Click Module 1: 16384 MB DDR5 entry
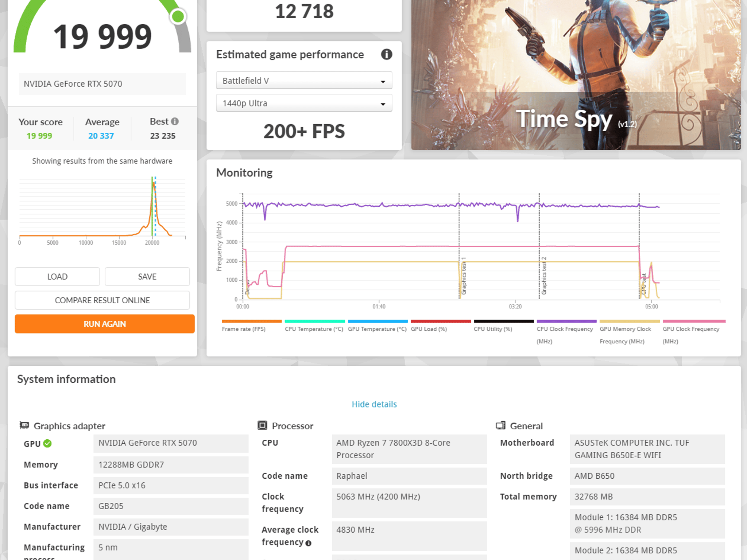 [647, 524]
